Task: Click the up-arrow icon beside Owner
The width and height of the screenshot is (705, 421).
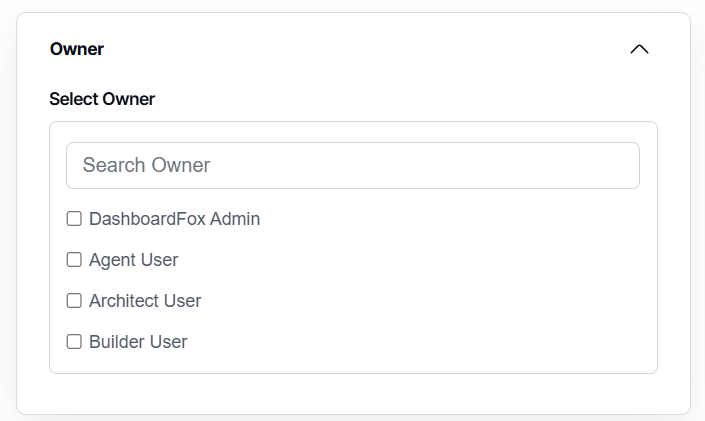Action: 639,49
